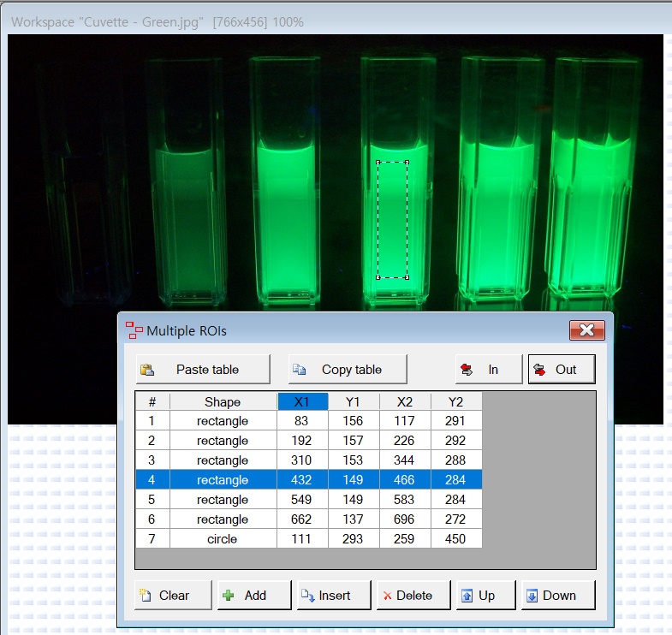The height and width of the screenshot is (635, 672).
Task: Click the Copy table button
Action: coord(348,370)
